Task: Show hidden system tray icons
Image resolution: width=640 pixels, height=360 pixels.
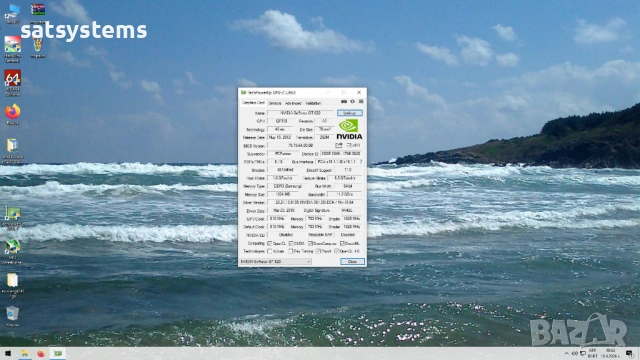Action: [567, 353]
